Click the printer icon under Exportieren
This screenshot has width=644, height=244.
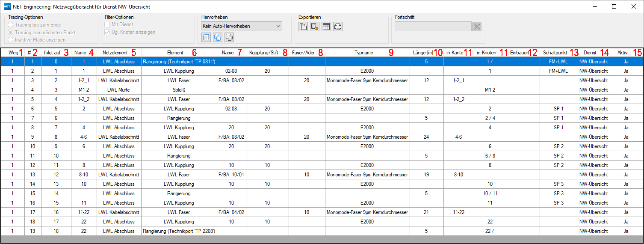[x=337, y=27]
